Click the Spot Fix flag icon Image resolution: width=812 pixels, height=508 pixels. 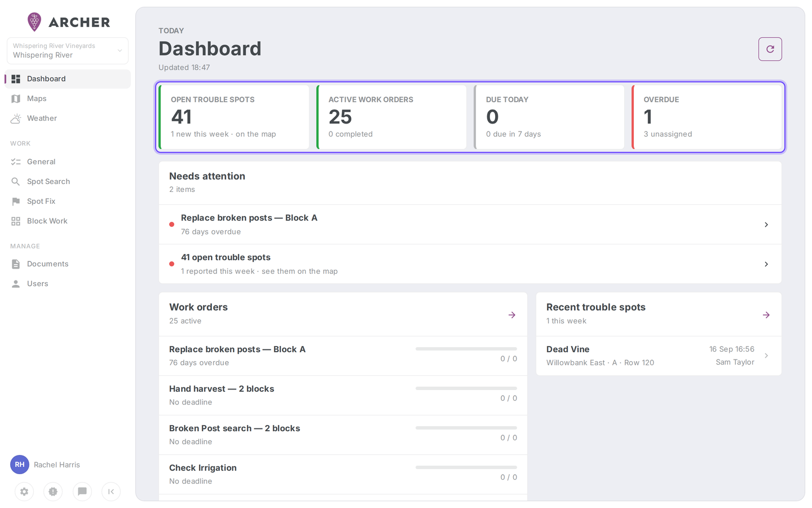[16, 202]
